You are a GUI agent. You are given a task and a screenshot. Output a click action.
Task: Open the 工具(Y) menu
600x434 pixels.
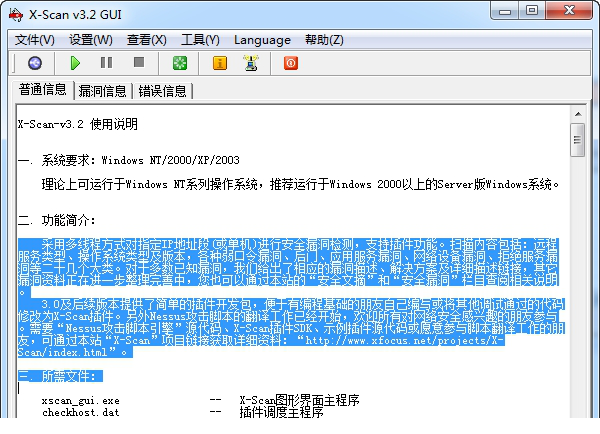(201, 40)
